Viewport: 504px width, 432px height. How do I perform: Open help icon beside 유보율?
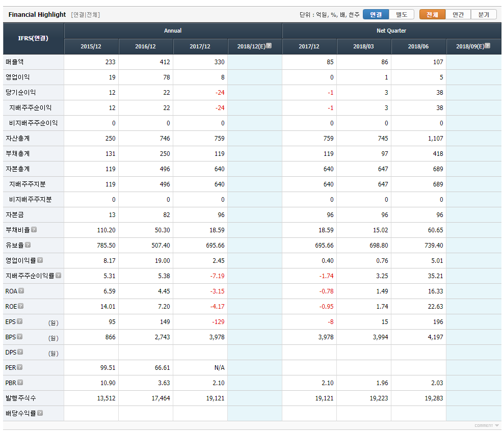28,245
